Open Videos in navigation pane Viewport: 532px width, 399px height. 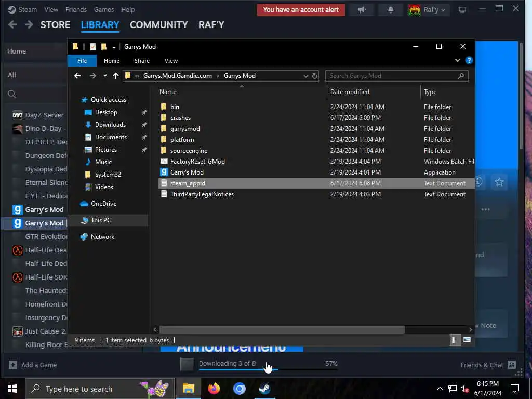tap(104, 187)
